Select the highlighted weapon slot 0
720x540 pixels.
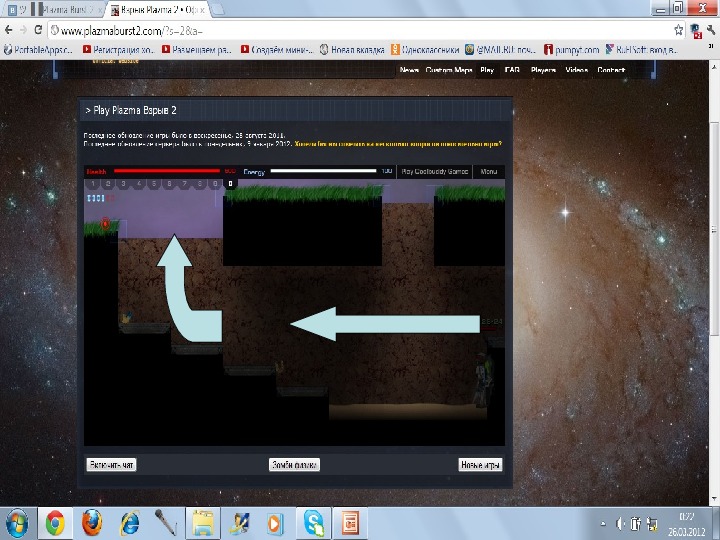pos(231,184)
